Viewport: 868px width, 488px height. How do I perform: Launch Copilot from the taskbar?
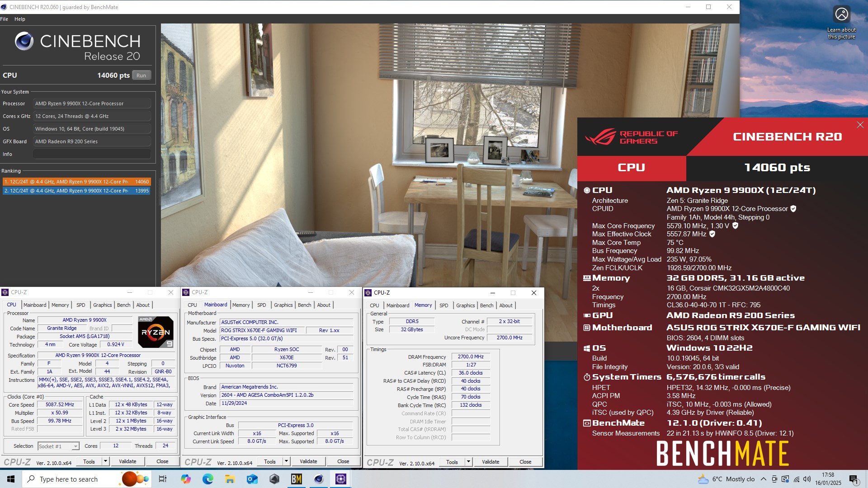pos(186,479)
